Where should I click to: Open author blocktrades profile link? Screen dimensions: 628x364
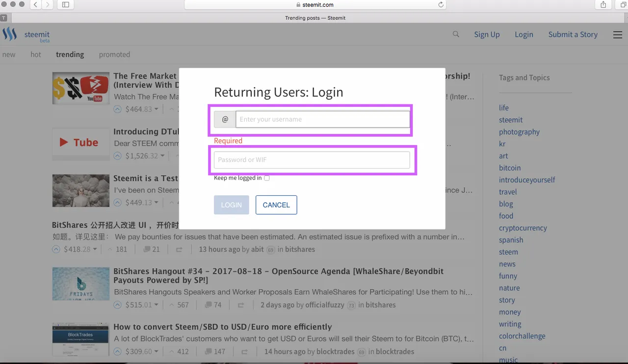pyautogui.click(x=336, y=351)
